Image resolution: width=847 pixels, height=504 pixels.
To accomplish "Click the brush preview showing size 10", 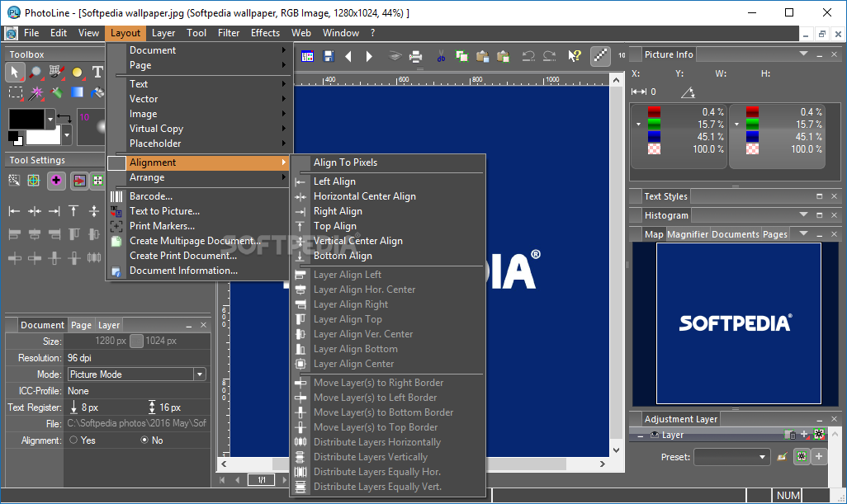I will point(91,126).
